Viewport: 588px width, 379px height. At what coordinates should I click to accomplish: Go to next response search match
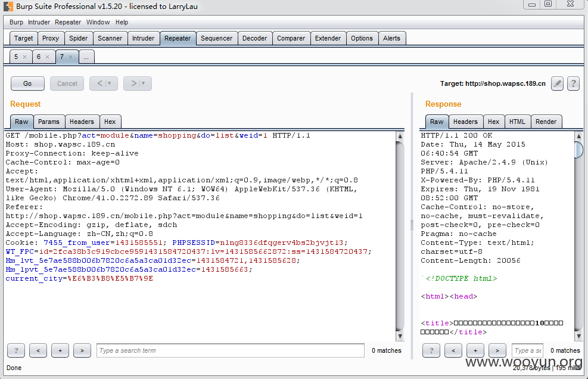497,350
